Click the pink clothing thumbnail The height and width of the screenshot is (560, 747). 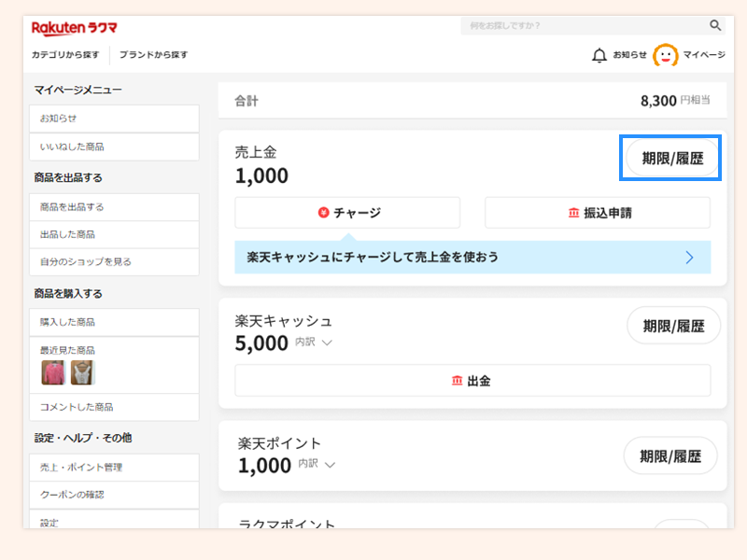(x=53, y=372)
